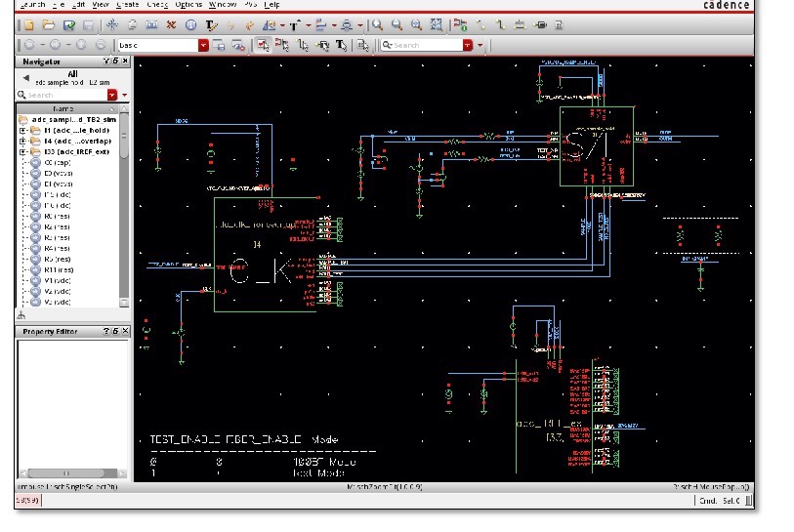This screenshot has width=794, height=532.
Task: Open the Create menu
Action: click(x=127, y=4)
